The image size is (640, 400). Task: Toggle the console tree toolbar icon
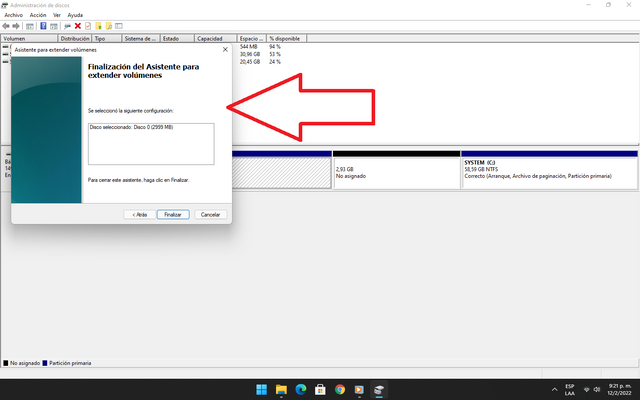click(30, 26)
